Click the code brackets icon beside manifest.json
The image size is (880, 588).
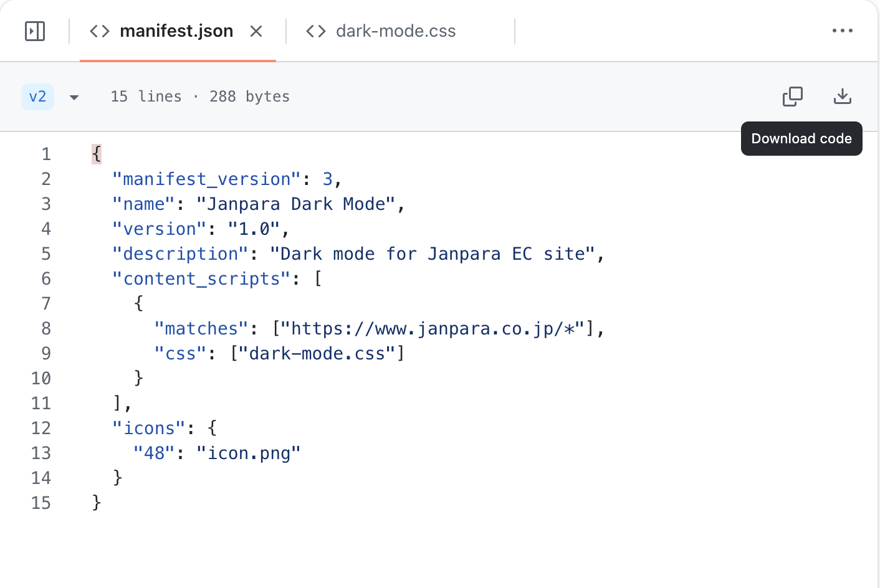click(100, 31)
